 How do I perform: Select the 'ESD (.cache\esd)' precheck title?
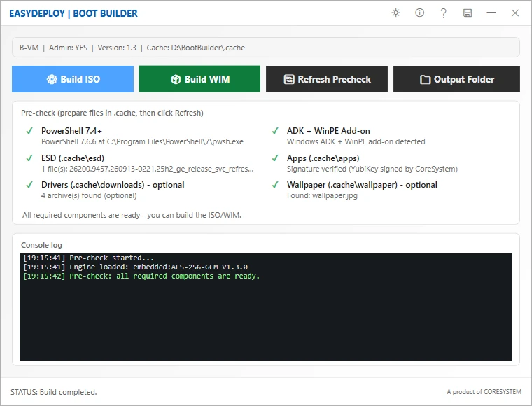[73, 158]
